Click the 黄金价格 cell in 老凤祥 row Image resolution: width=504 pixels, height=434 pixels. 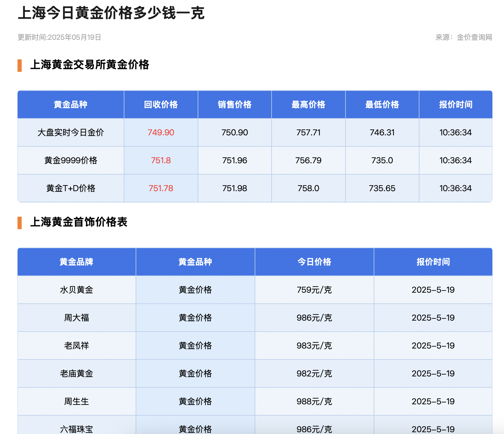[x=195, y=346]
